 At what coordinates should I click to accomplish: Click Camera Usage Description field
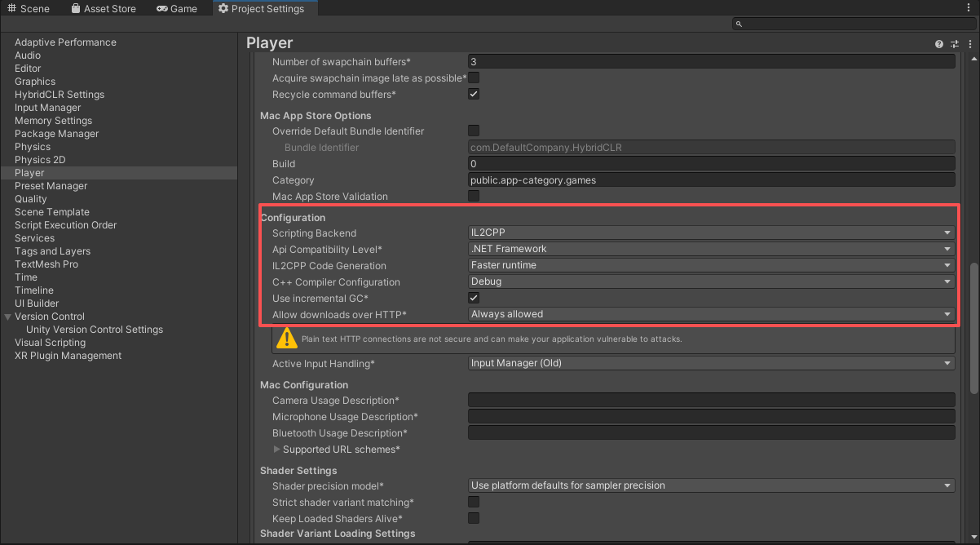click(711, 400)
